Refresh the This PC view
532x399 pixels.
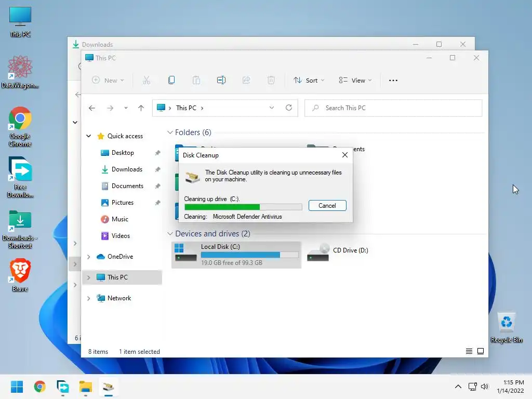pyautogui.click(x=289, y=108)
